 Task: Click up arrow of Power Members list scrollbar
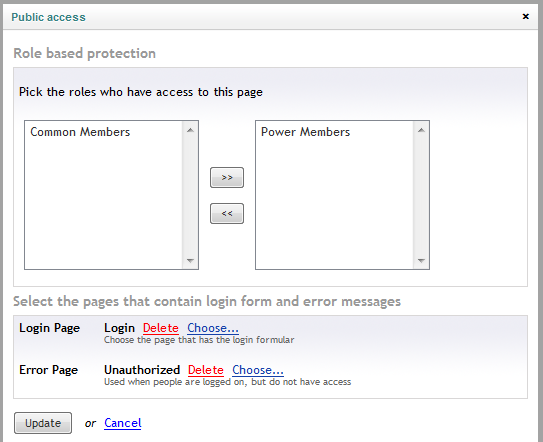point(421,130)
